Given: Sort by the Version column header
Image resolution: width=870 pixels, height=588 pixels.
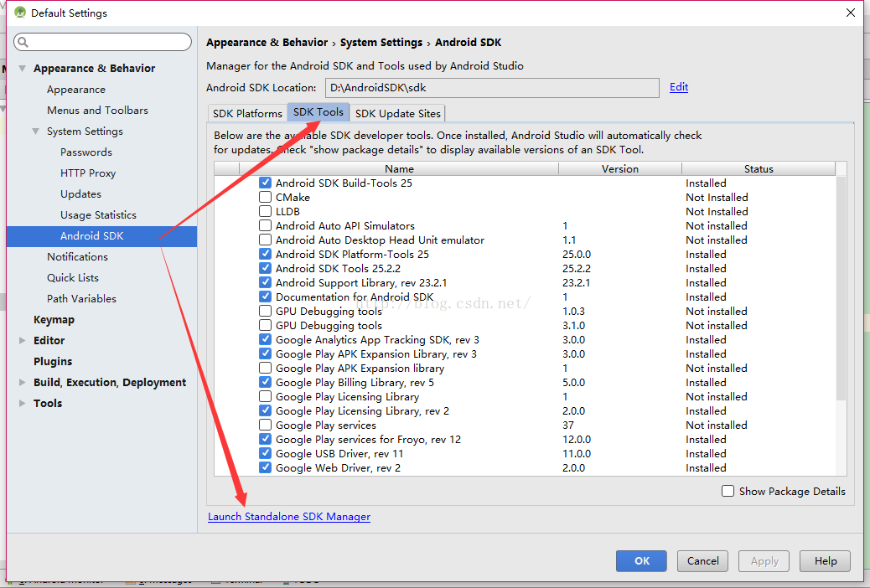Looking at the screenshot, I should coord(619,168).
